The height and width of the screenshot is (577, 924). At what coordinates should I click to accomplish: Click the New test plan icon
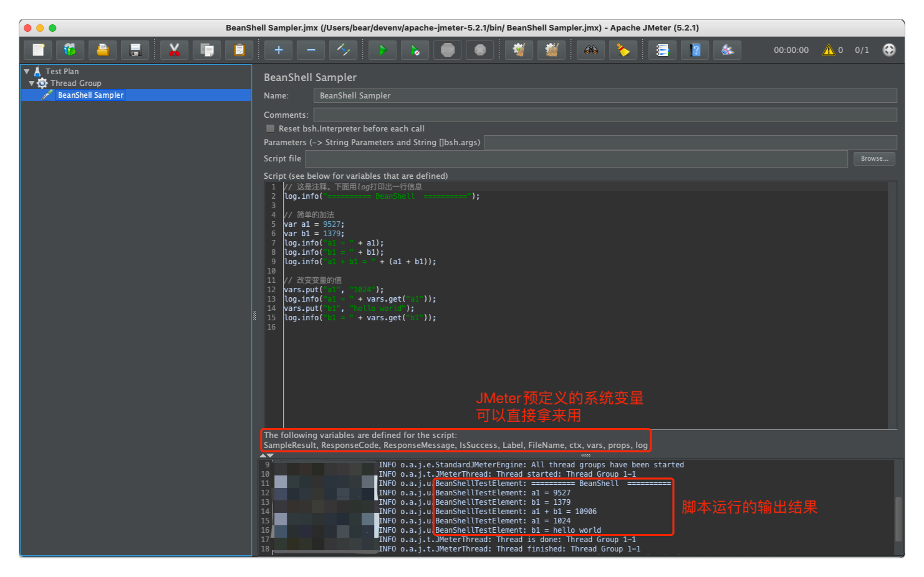(39, 50)
